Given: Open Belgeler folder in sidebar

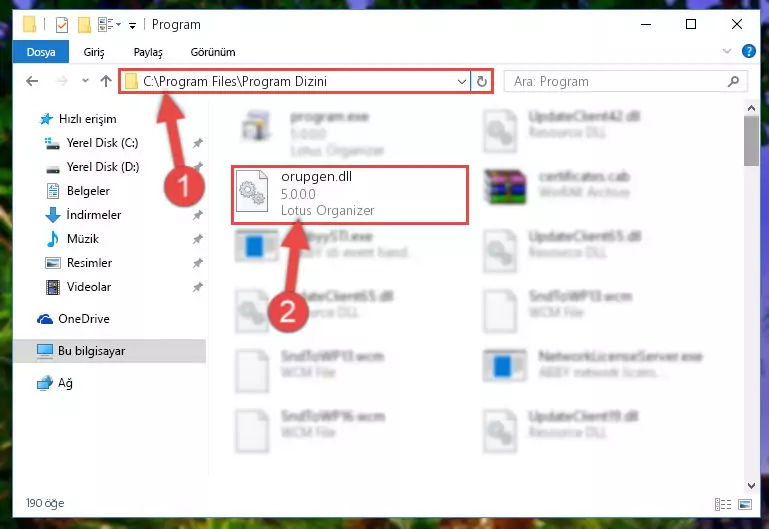Looking at the screenshot, I should coord(88,191).
